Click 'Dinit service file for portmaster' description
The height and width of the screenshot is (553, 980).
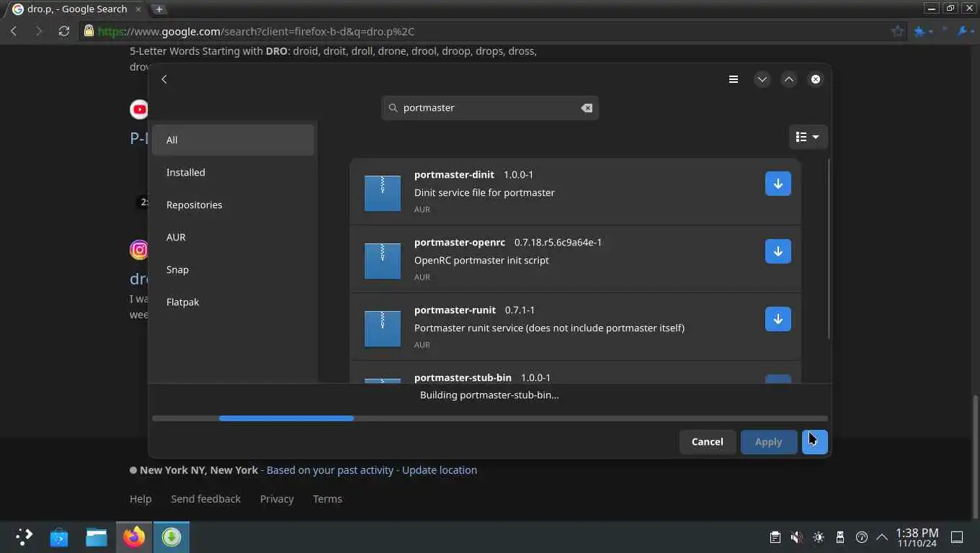point(484,192)
